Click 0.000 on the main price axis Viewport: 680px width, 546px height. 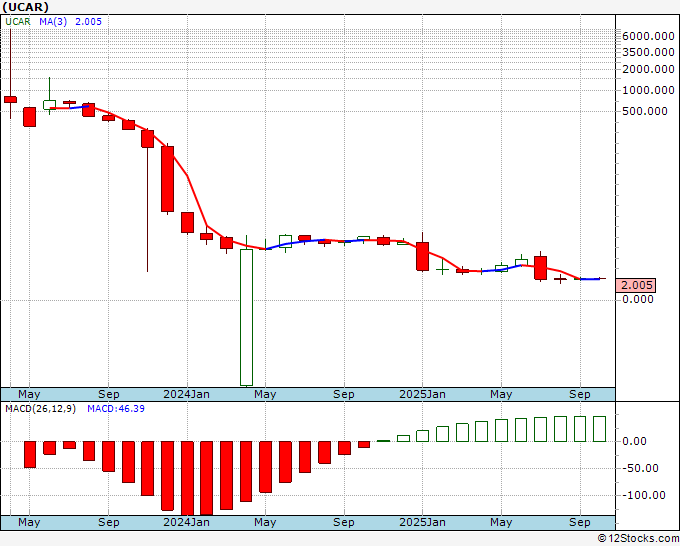coord(637,299)
